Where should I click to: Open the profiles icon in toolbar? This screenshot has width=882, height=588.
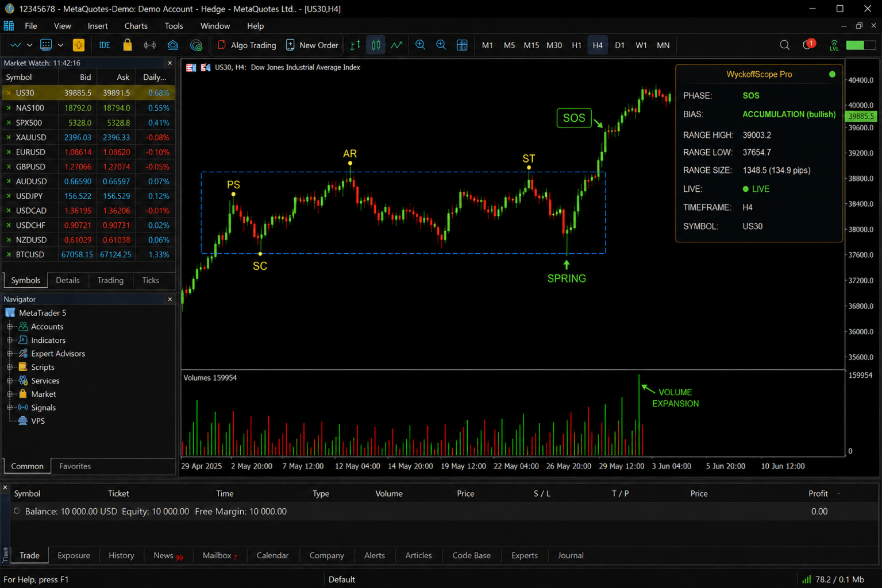coord(46,45)
